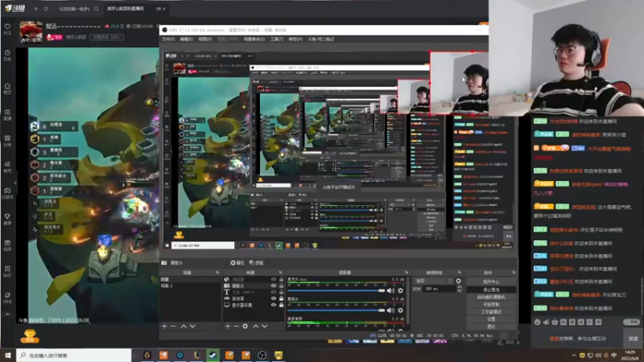The image size is (644, 362).
Task: Open emoji picker in chat toolbar
Action: pyautogui.click(x=537, y=323)
